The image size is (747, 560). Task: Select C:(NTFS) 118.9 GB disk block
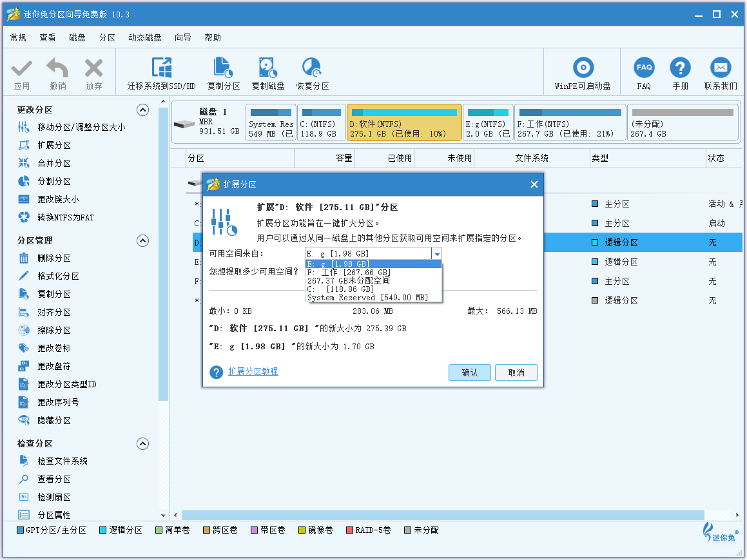(x=322, y=123)
